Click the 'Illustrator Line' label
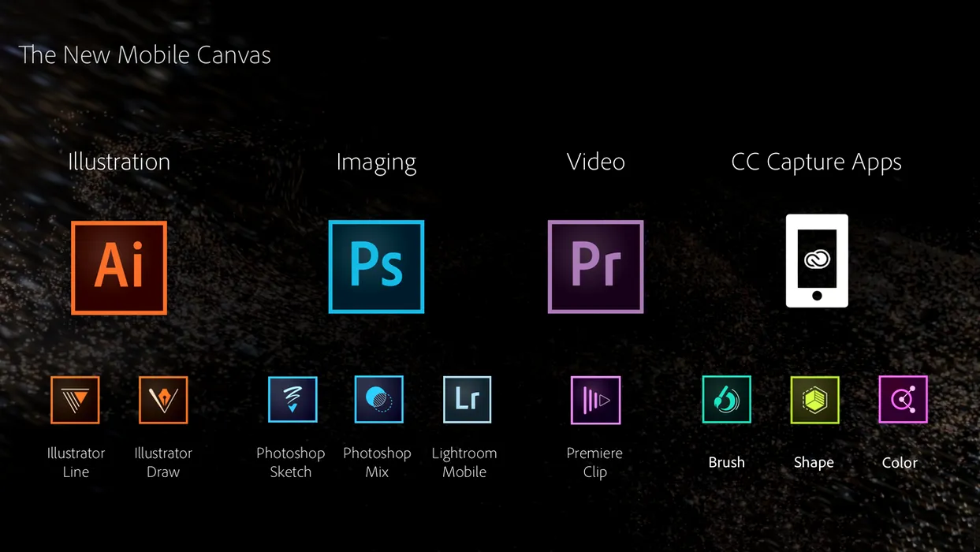The width and height of the screenshot is (980, 552). (x=76, y=462)
